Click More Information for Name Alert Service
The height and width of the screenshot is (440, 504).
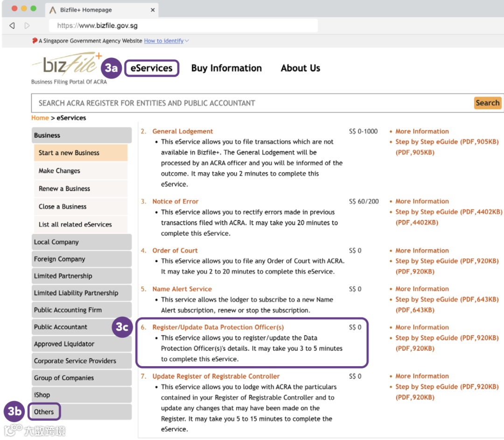(x=422, y=289)
